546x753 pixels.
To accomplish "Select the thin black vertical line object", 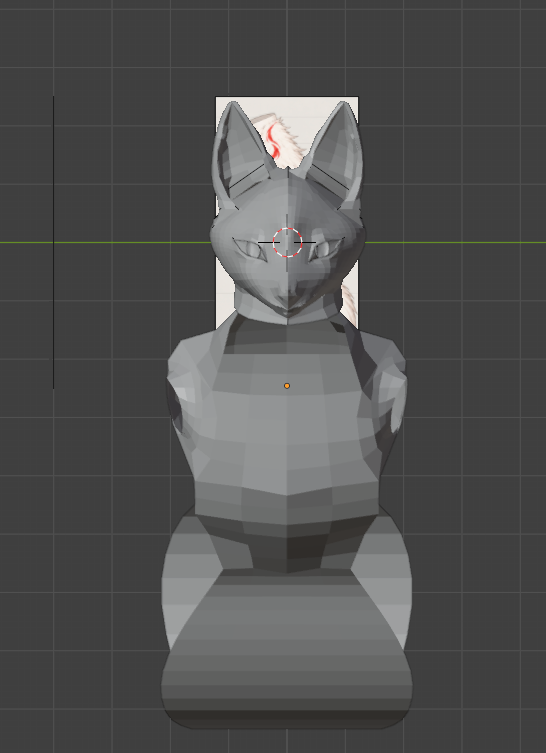I will coord(53,243).
